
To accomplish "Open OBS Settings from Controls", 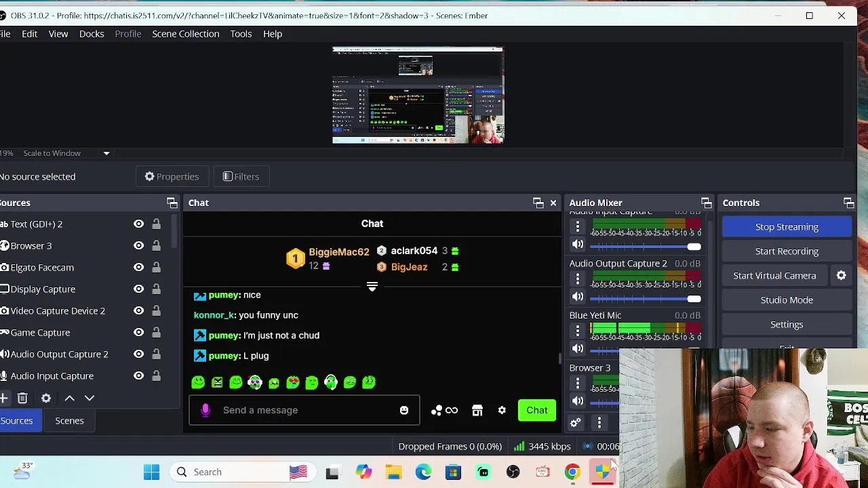I will 787,325.
